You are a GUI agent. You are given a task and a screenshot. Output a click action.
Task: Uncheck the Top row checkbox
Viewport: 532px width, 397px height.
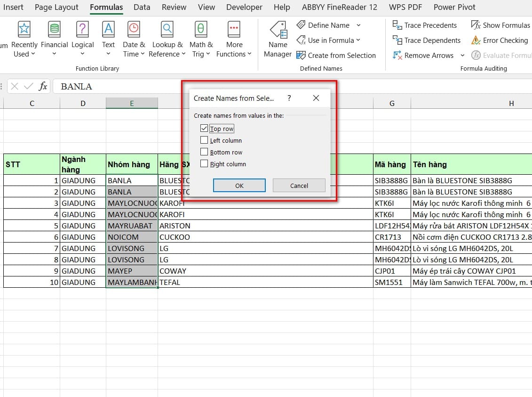pyautogui.click(x=204, y=129)
